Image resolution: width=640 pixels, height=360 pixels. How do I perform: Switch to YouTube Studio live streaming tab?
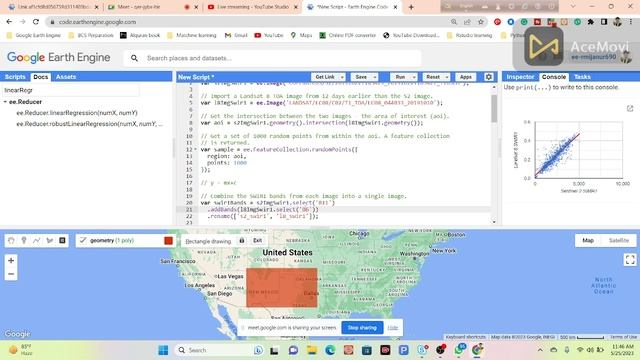(x=253, y=7)
